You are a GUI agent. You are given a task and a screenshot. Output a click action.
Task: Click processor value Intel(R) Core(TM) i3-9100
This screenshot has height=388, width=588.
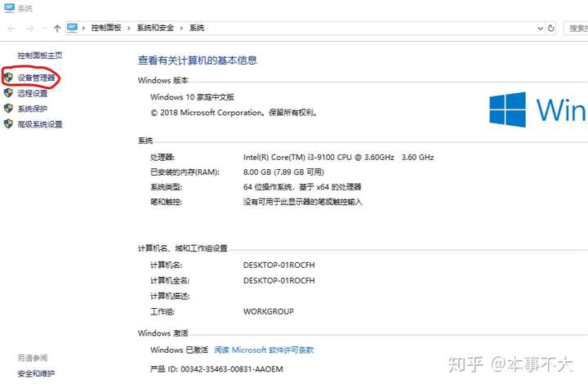(339, 157)
